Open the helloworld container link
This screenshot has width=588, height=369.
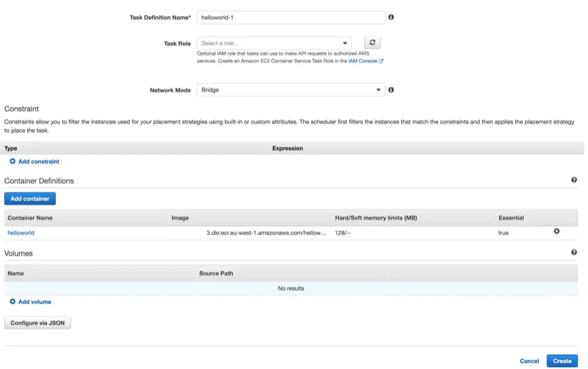21,233
